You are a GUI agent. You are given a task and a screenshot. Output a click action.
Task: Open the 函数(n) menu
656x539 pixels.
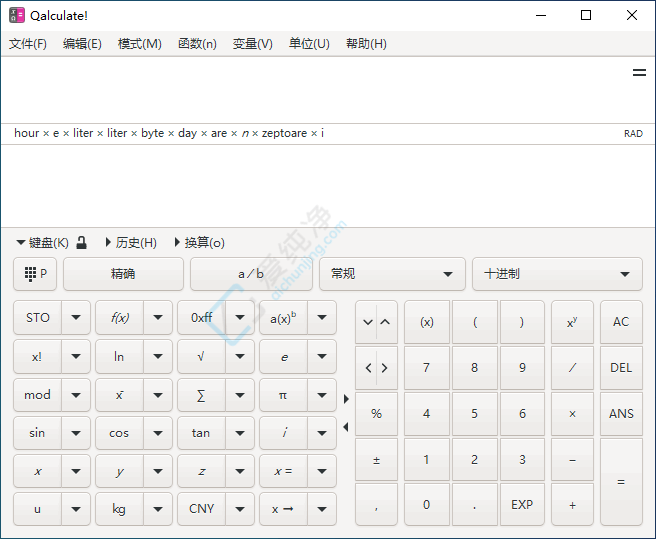tap(197, 44)
